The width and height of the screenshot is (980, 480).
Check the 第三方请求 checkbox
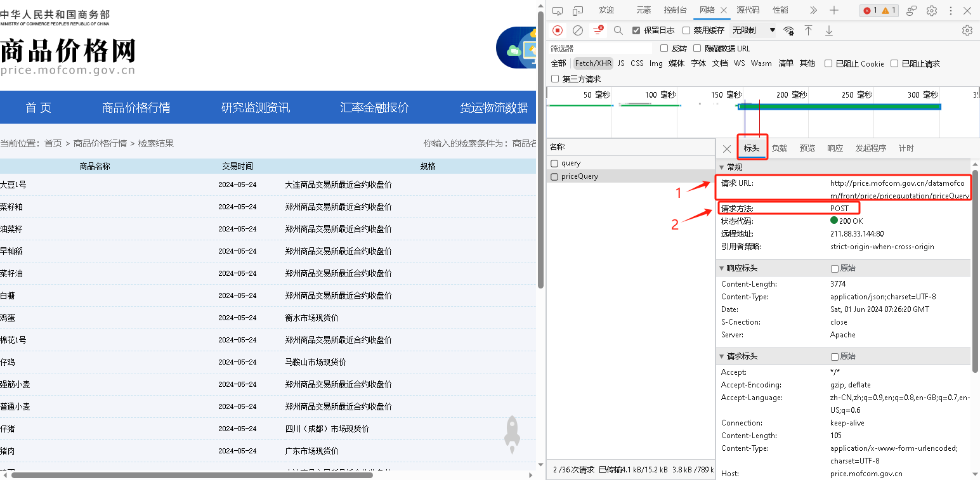[x=554, y=78]
